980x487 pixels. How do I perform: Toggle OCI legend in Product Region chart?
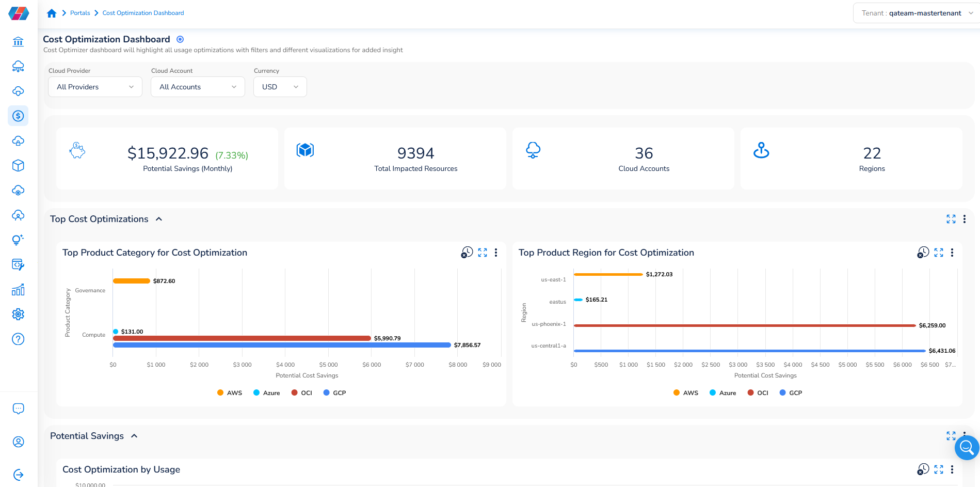click(x=758, y=392)
